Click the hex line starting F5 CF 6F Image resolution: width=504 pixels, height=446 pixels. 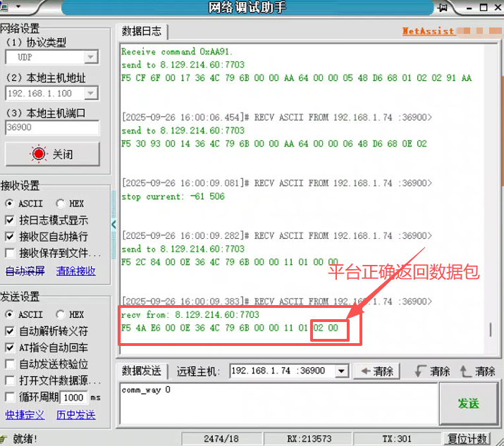click(296, 78)
